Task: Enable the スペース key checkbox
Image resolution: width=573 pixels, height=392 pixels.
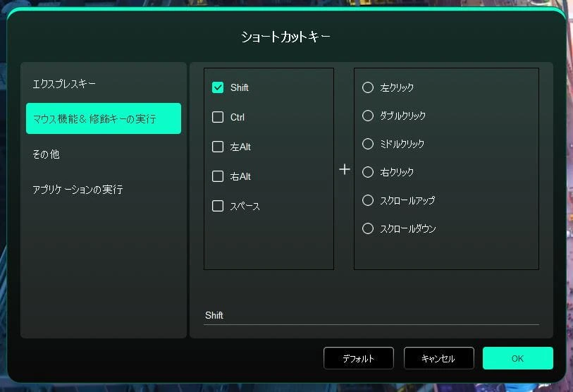Action: tap(218, 207)
